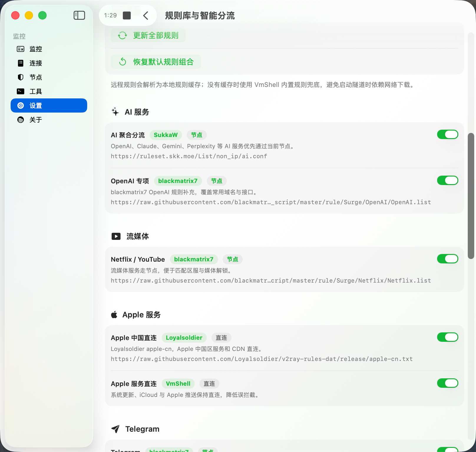This screenshot has width=476, height=452.
Task: Click the Telegram paper plane icon
Action: point(115,429)
